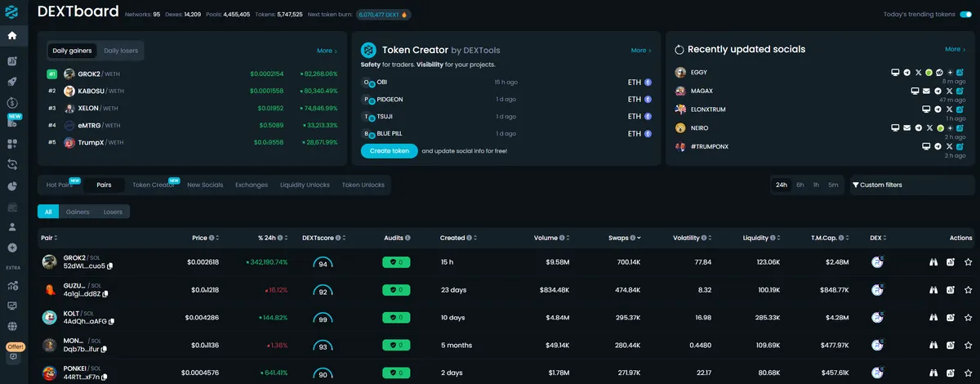Screen dimensions: 980x384
Task: Switch to Daily losers list
Action: click(121, 51)
